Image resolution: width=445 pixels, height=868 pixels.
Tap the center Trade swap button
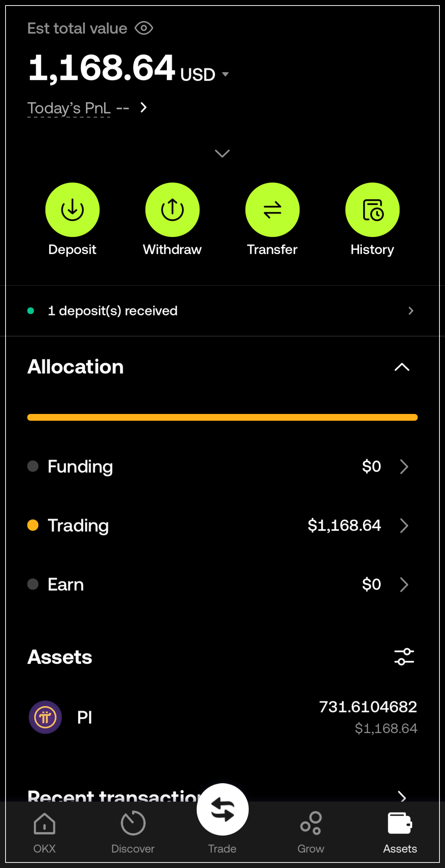(x=222, y=809)
